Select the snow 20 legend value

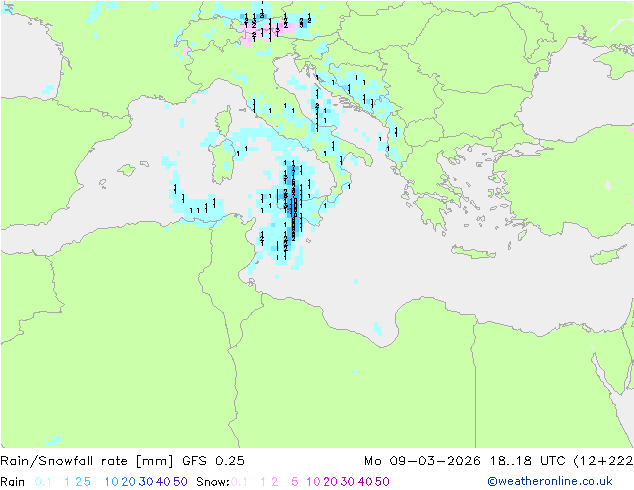[330, 482]
